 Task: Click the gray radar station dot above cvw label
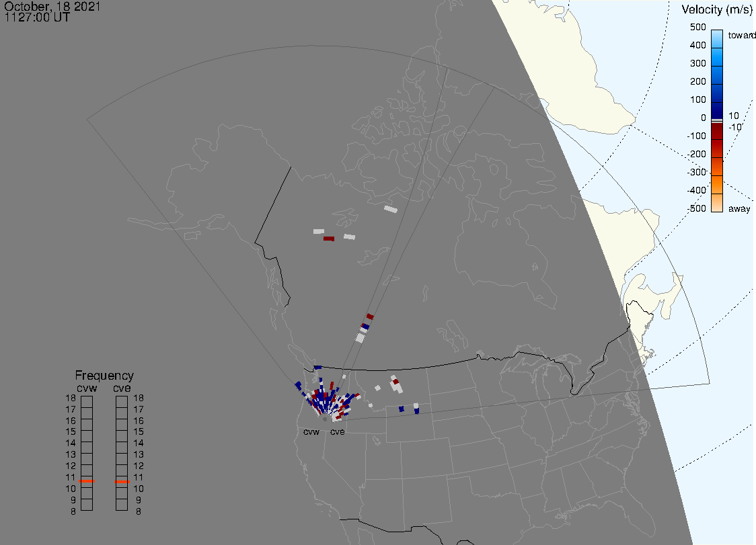pyautogui.click(x=325, y=420)
